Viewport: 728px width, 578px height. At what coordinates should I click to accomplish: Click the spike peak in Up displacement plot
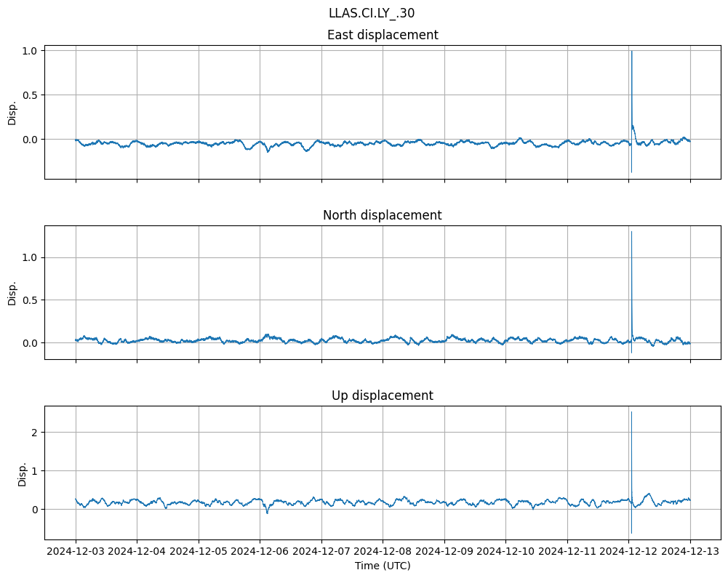pos(631,412)
